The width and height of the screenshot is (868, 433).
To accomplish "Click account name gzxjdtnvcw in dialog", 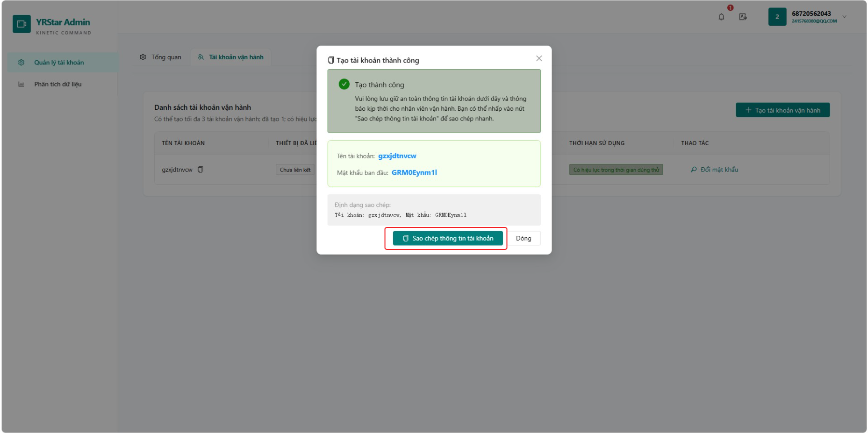I will pos(397,156).
